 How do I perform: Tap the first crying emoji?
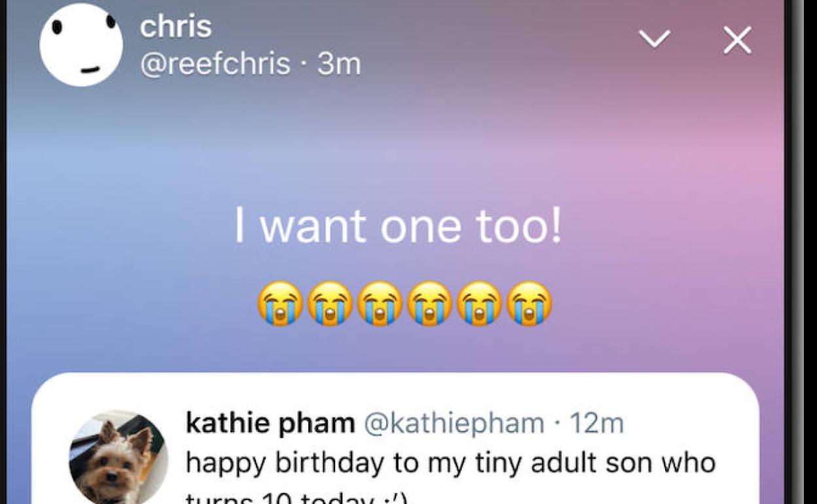coord(280,304)
